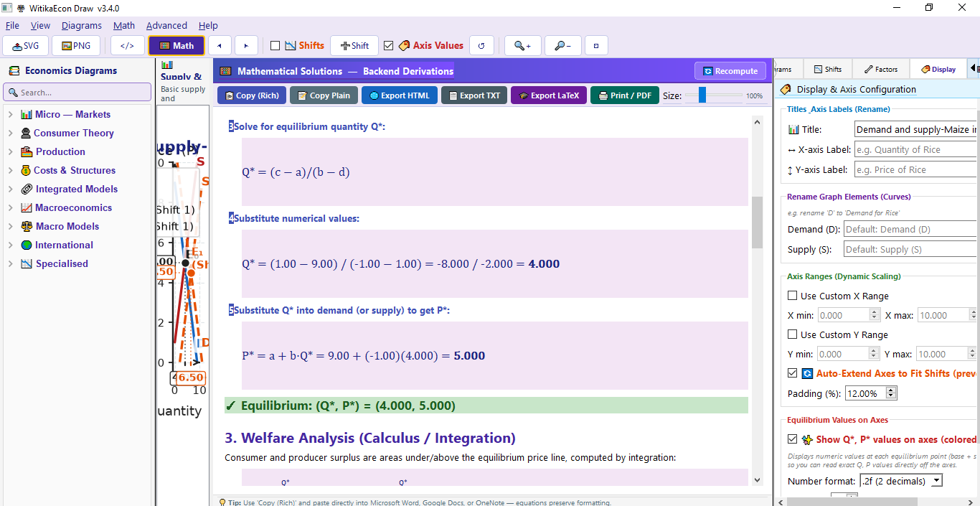Click the Demand (D) rename field
The height and width of the screenshot is (506, 980).
click(911, 229)
